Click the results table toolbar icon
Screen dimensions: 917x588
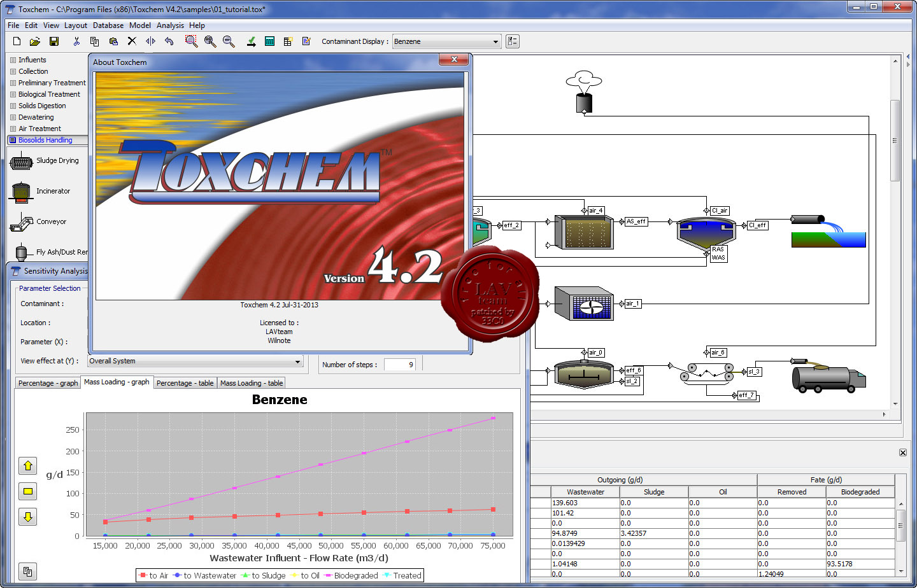[x=288, y=41]
